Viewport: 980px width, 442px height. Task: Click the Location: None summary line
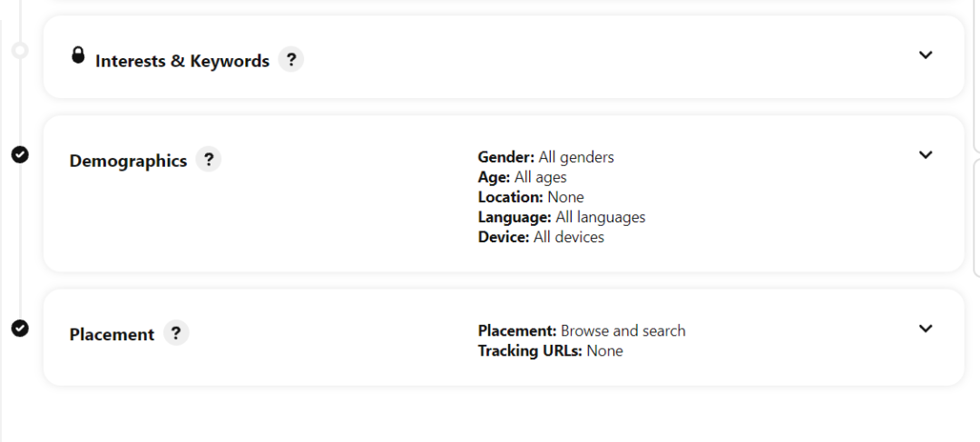pyautogui.click(x=531, y=197)
